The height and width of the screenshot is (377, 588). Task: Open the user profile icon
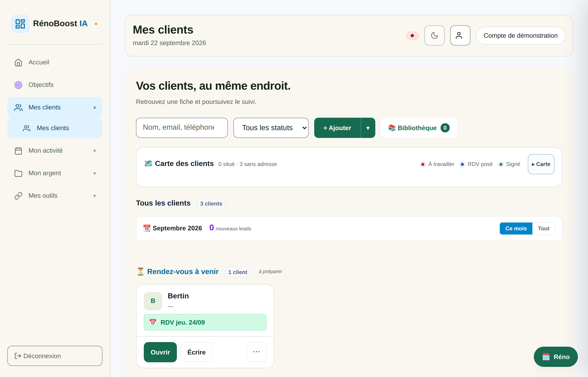coord(460,35)
